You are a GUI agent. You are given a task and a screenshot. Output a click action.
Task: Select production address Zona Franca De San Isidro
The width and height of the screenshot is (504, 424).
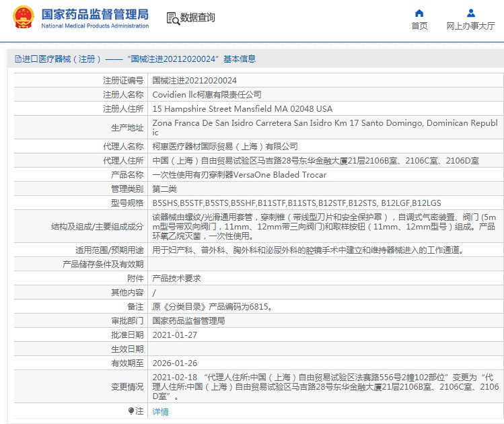point(325,127)
